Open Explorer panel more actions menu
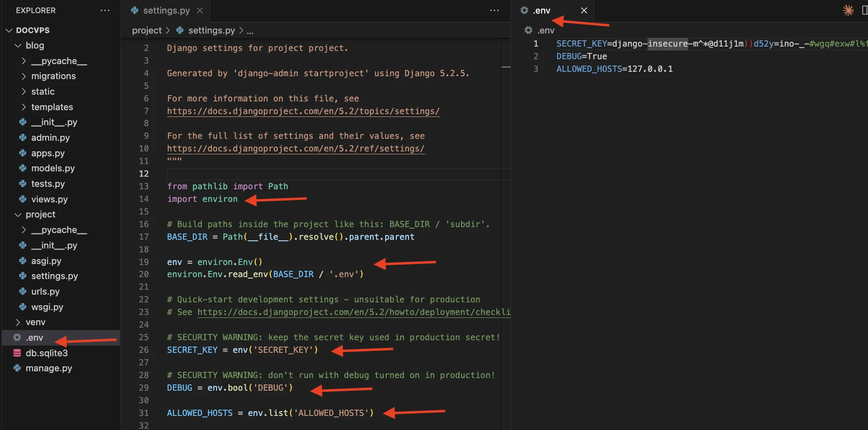Screen dimensions: 868x430 point(105,10)
